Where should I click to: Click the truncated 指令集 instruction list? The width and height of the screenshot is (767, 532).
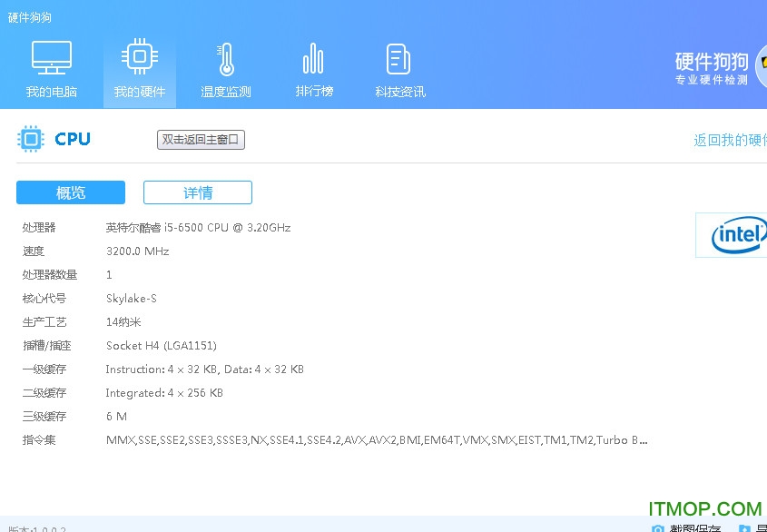point(377,440)
